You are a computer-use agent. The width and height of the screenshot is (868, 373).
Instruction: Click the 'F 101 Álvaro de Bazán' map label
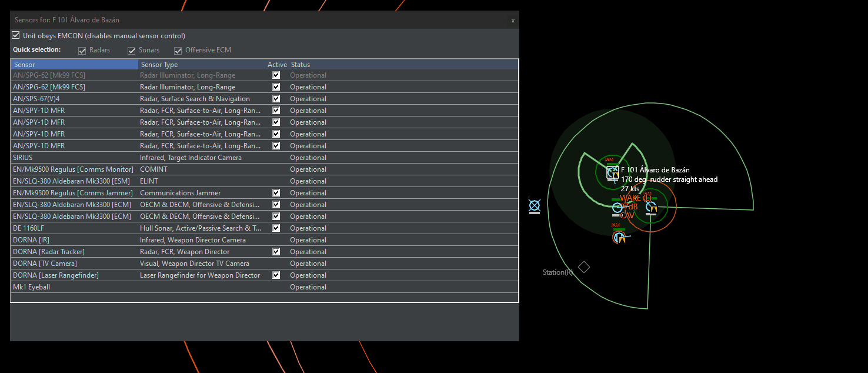click(x=655, y=170)
